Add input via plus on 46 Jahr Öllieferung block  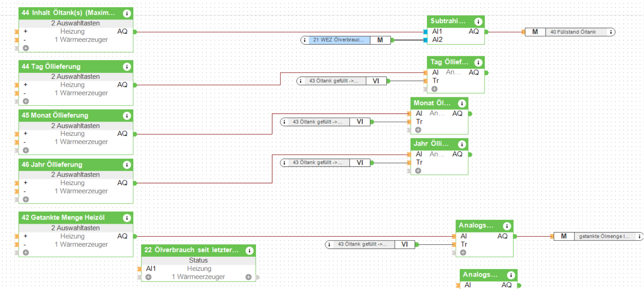26,199
